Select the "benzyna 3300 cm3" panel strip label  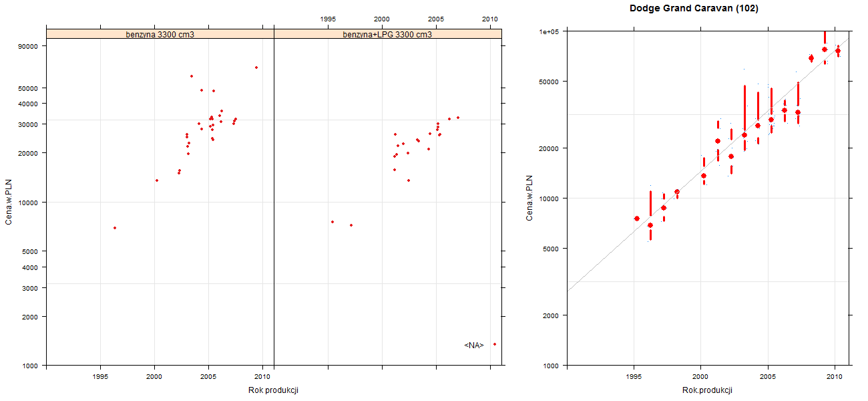point(160,34)
